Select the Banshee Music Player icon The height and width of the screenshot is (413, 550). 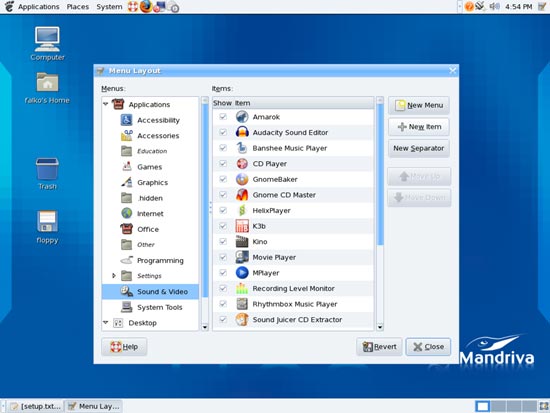tap(242, 148)
